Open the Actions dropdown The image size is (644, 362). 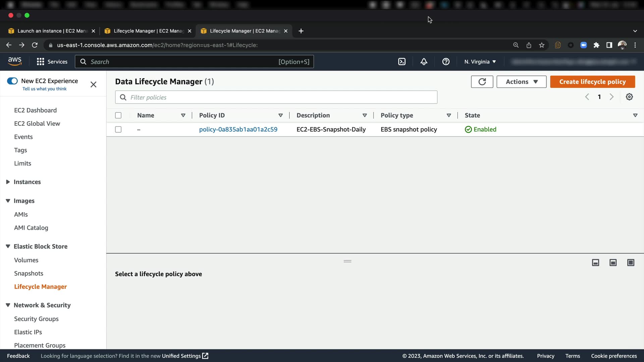tap(521, 82)
